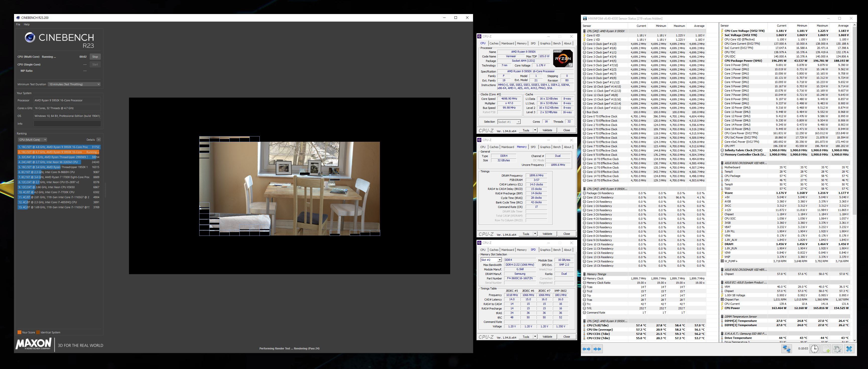Screen dimensions: 868x369
Task: Expand the Details dropdown in Ranking
Action: click(98, 139)
